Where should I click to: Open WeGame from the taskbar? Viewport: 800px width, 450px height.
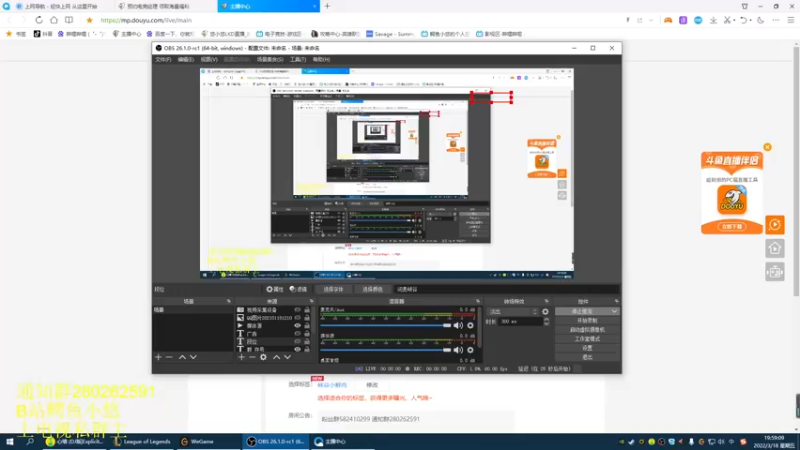198,442
